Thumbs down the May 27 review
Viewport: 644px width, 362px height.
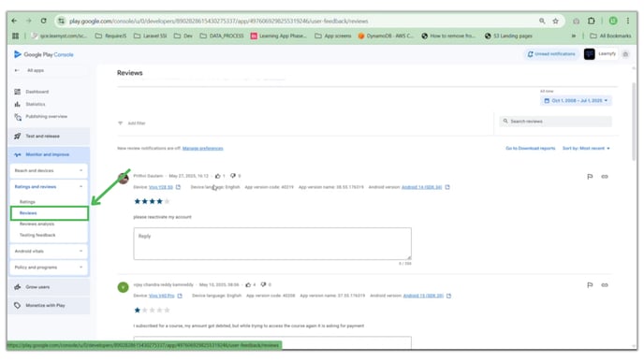pyautogui.click(x=233, y=176)
